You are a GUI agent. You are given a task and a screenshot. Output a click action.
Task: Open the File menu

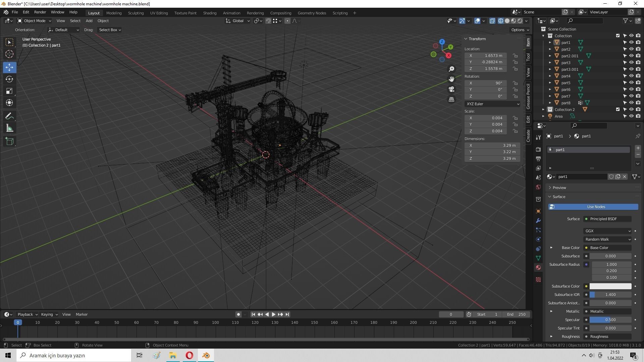15,12
